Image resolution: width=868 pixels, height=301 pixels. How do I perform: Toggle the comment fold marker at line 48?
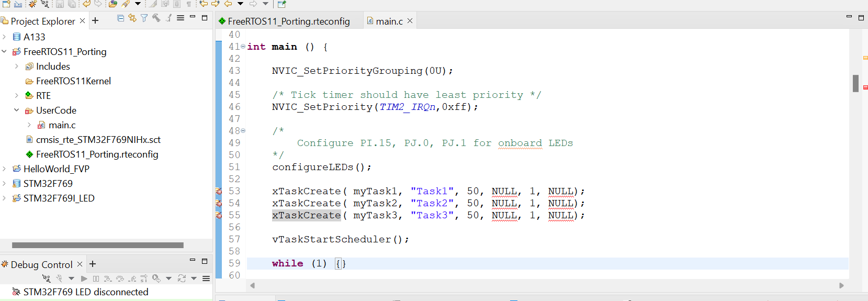click(243, 131)
